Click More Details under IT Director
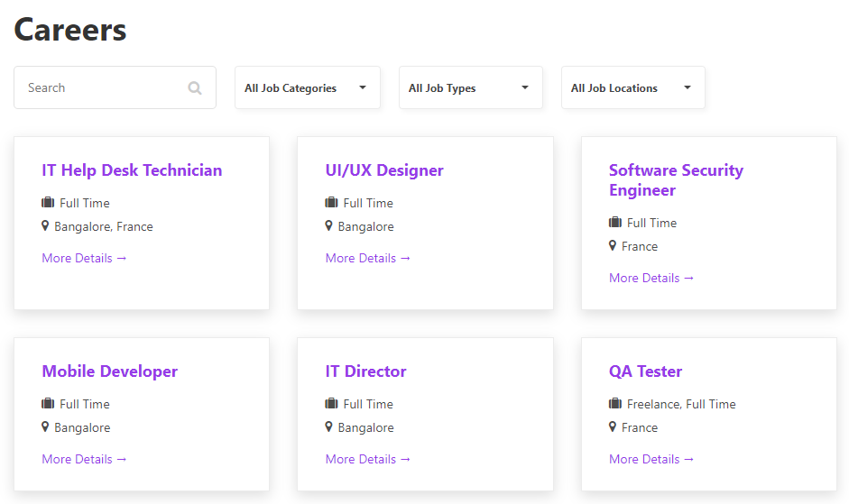 click(x=367, y=459)
